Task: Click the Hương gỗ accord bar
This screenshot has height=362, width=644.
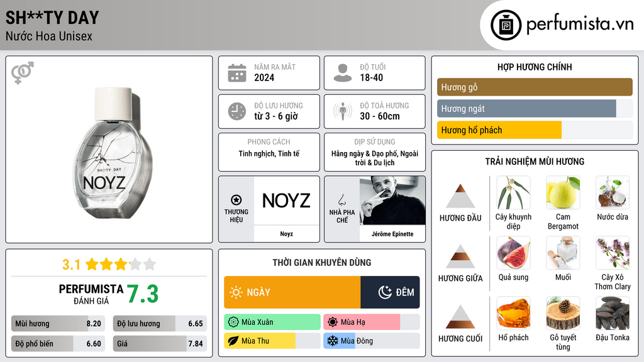Action: (535, 87)
